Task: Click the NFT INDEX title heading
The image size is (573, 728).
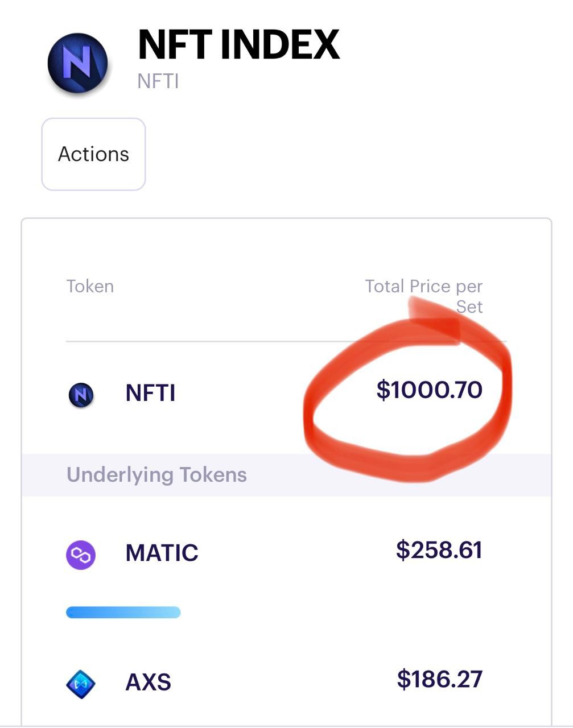Action: (238, 45)
